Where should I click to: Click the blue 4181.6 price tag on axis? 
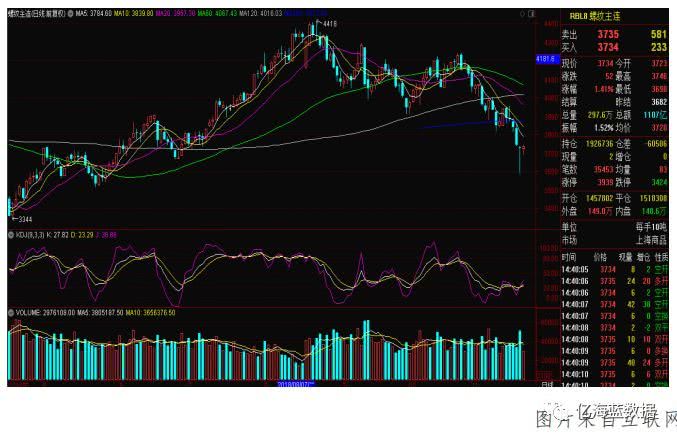546,59
